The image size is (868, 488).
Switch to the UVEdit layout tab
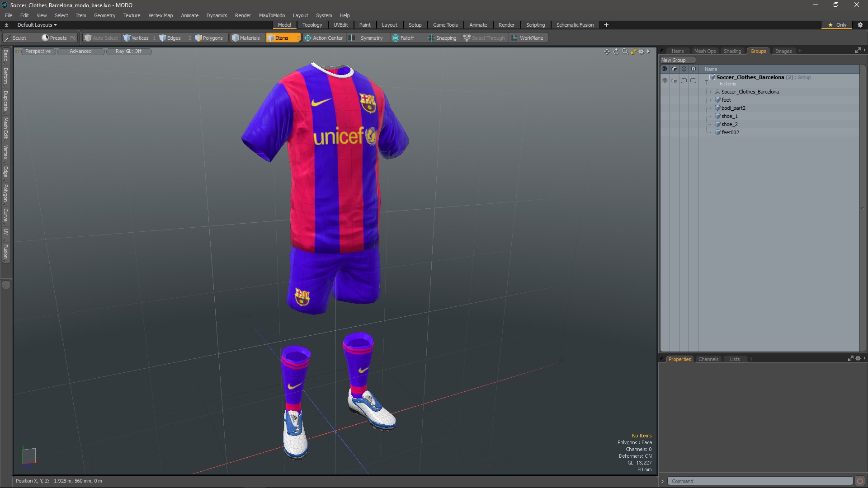pyautogui.click(x=340, y=25)
